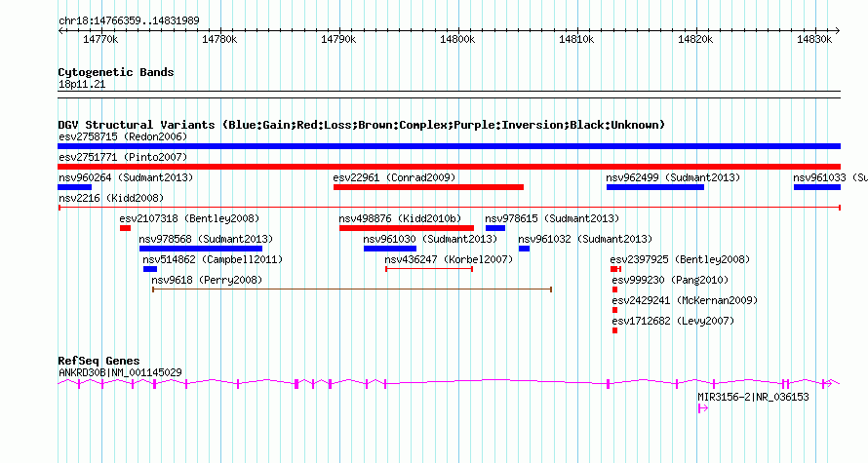The height and width of the screenshot is (463, 868).
Task: Click the blue nsv961033 gain bar
Action: [x=817, y=187]
